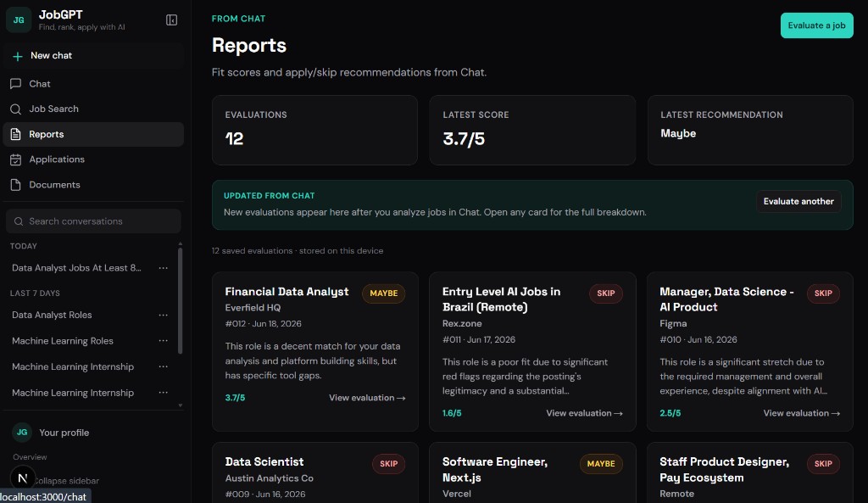Click the SKIP badge on Staff Product Designer
868x503 pixels.
tap(823, 464)
